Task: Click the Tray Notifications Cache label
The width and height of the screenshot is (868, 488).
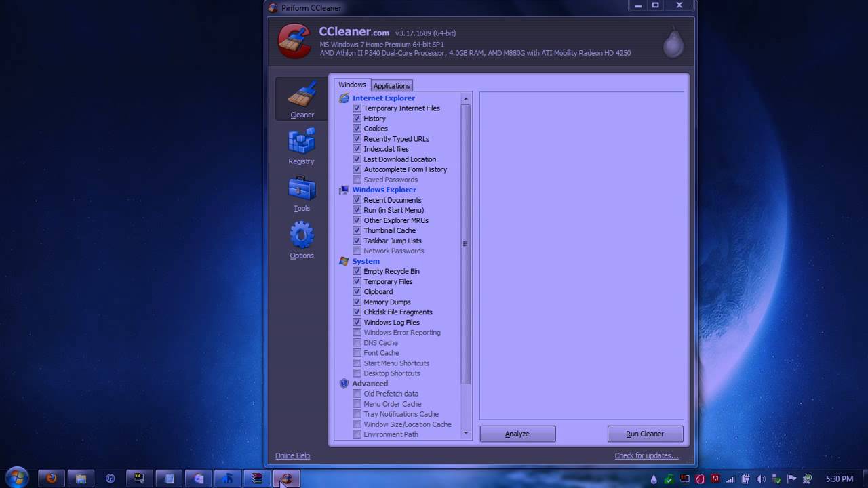Action: click(401, 414)
